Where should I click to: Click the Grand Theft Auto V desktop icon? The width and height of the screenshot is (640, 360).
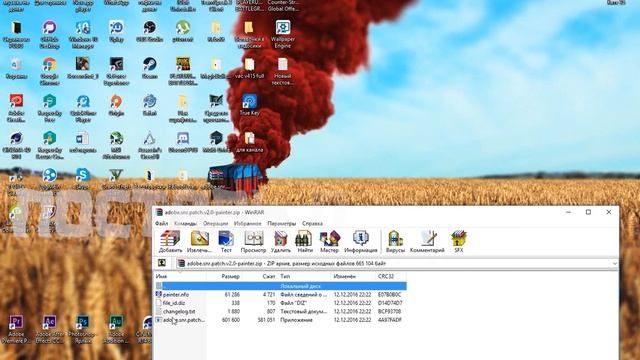pos(116,178)
